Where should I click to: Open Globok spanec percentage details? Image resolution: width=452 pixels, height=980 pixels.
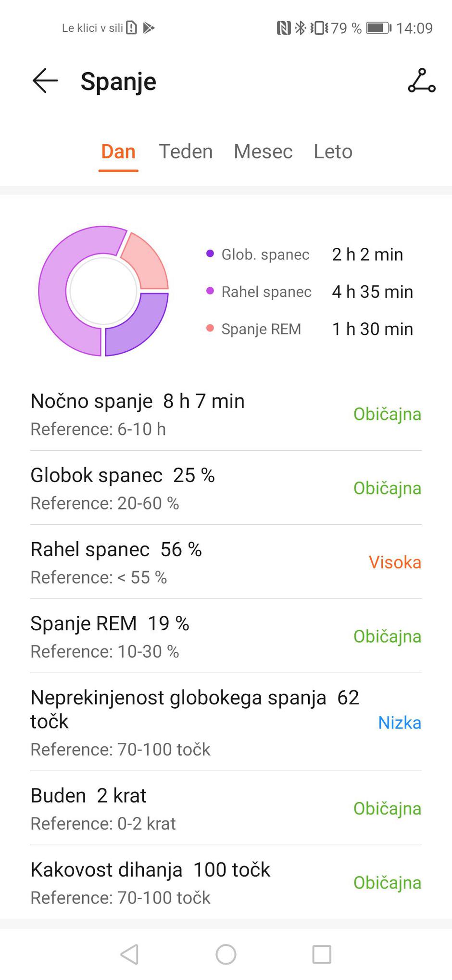pyautogui.click(x=226, y=488)
